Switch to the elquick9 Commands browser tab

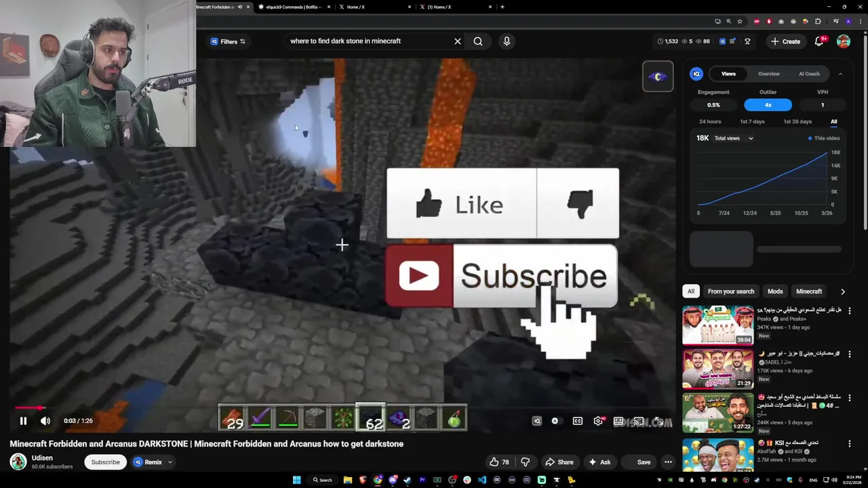[293, 7]
